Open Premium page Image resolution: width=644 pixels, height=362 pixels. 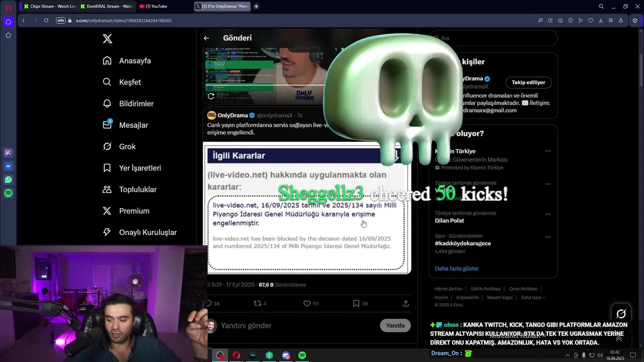pos(126,211)
